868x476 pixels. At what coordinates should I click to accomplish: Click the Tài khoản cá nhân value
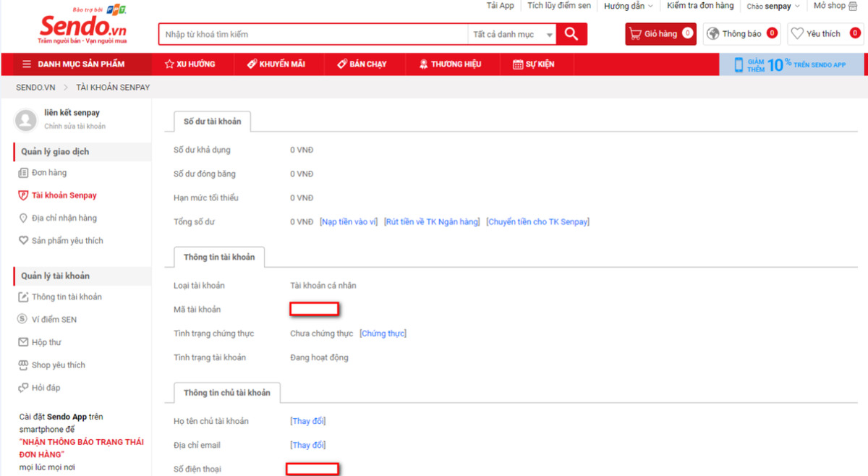[x=323, y=286]
